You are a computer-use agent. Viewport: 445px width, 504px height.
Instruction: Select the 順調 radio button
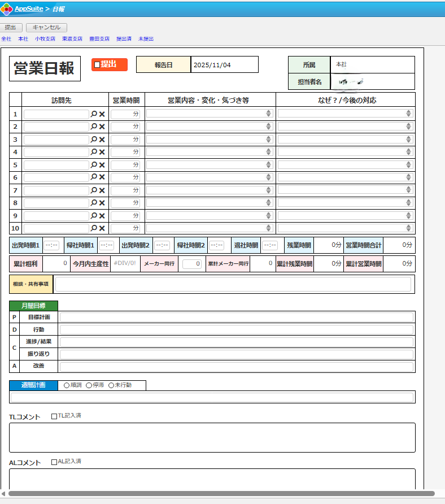tap(67, 385)
